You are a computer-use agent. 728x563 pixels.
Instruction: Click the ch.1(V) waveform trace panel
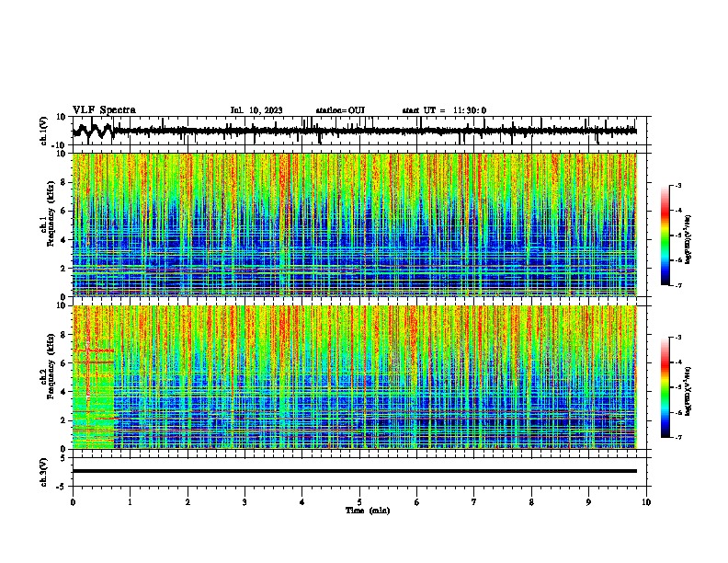click(x=361, y=131)
